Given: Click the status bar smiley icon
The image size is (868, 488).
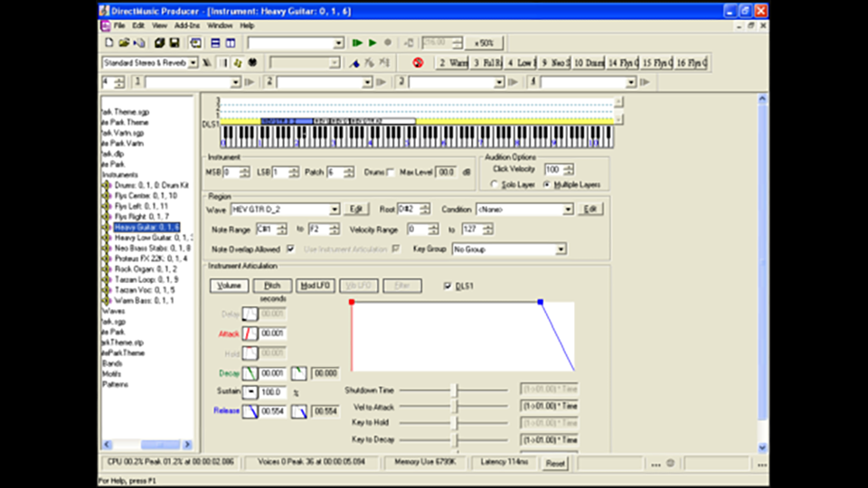Looking at the screenshot, I should click(670, 463).
